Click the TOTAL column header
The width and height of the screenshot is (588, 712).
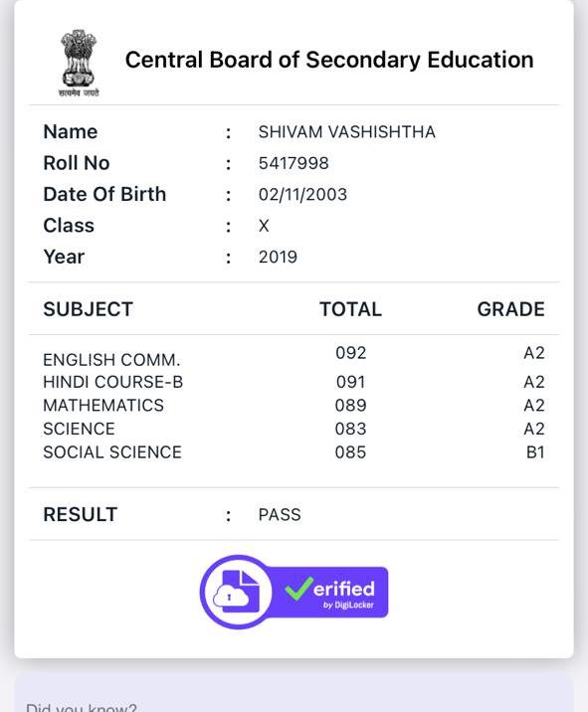[351, 309]
